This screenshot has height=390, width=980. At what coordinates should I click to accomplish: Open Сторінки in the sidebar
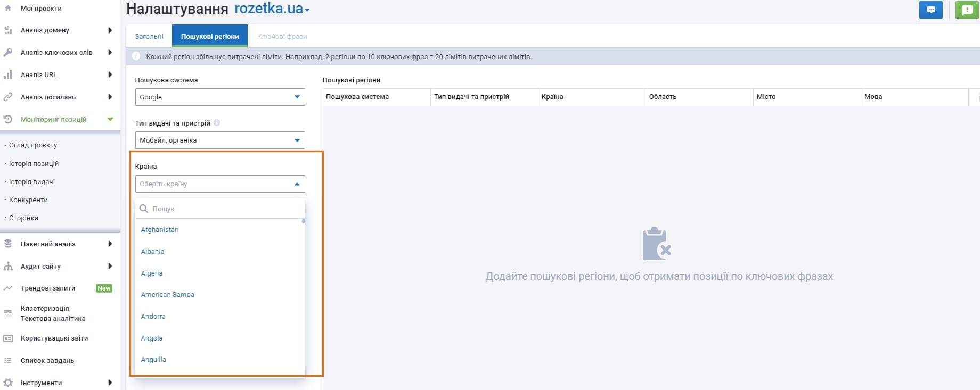pos(23,218)
